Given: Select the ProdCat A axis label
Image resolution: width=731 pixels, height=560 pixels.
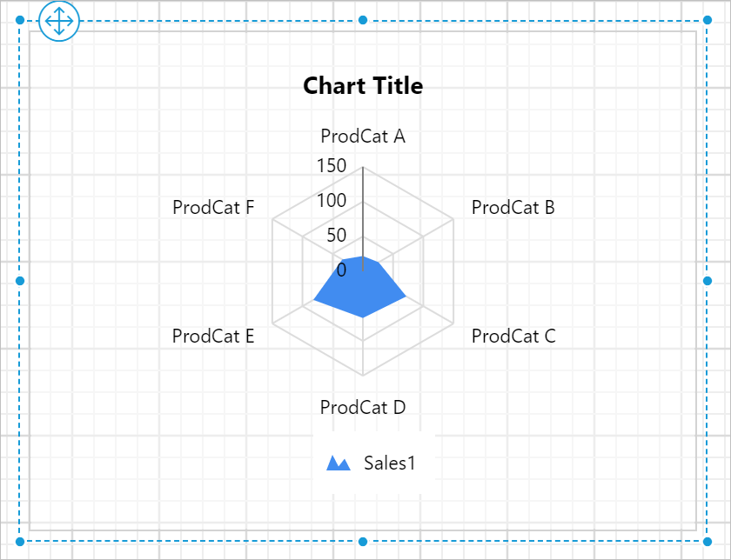Looking at the screenshot, I should click(x=362, y=137).
